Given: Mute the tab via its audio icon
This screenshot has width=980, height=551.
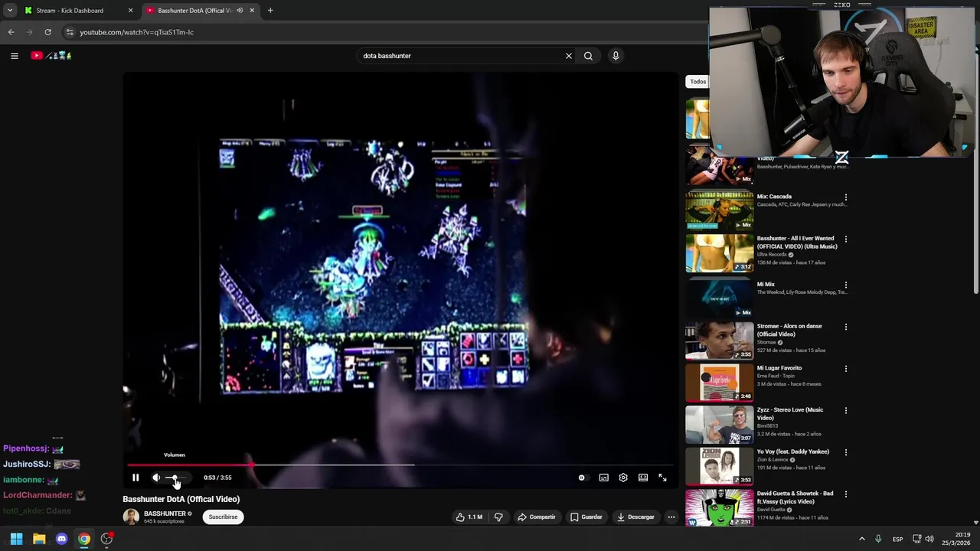Looking at the screenshot, I should click(240, 11).
